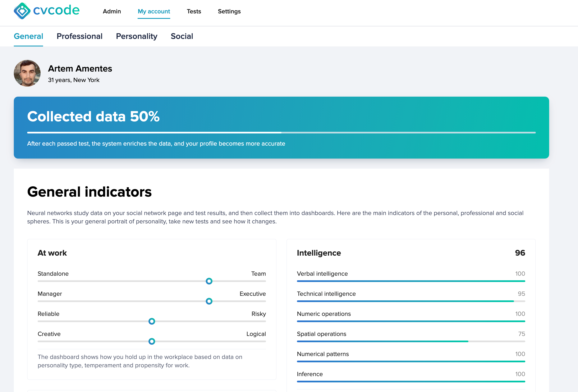Select My account in the top menu
This screenshot has height=392, width=578.
(154, 12)
